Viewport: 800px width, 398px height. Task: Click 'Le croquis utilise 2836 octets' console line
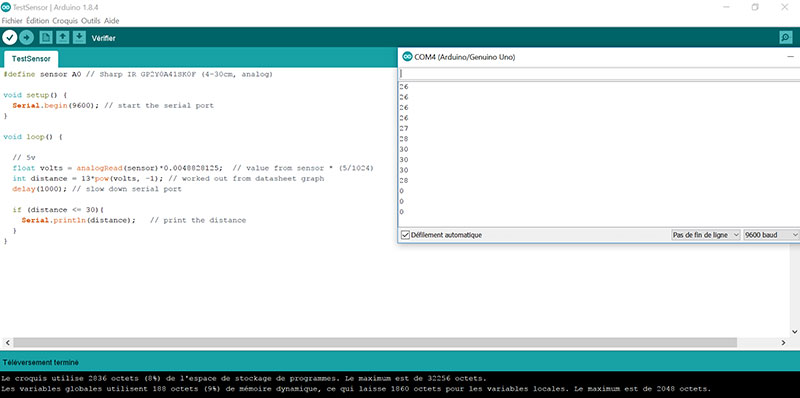244,379
